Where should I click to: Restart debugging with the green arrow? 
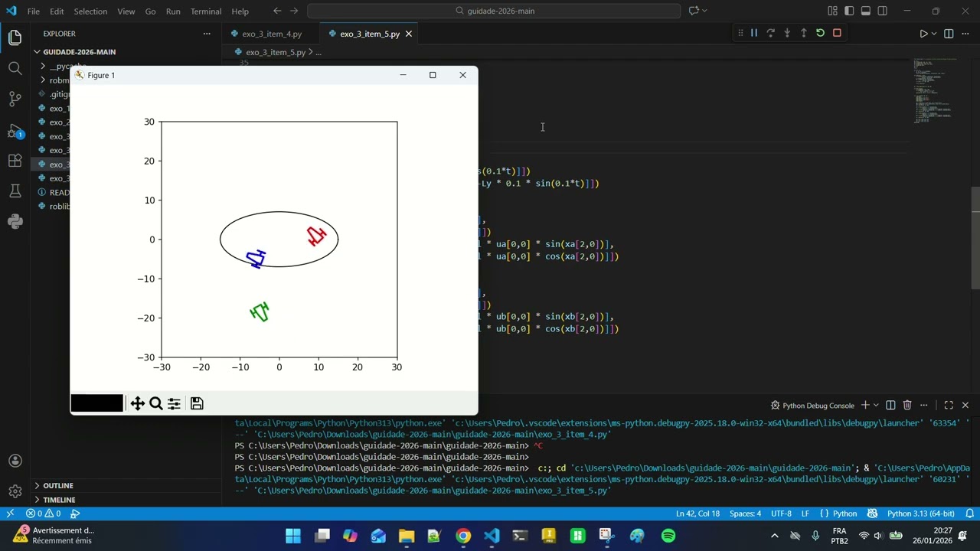(820, 33)
